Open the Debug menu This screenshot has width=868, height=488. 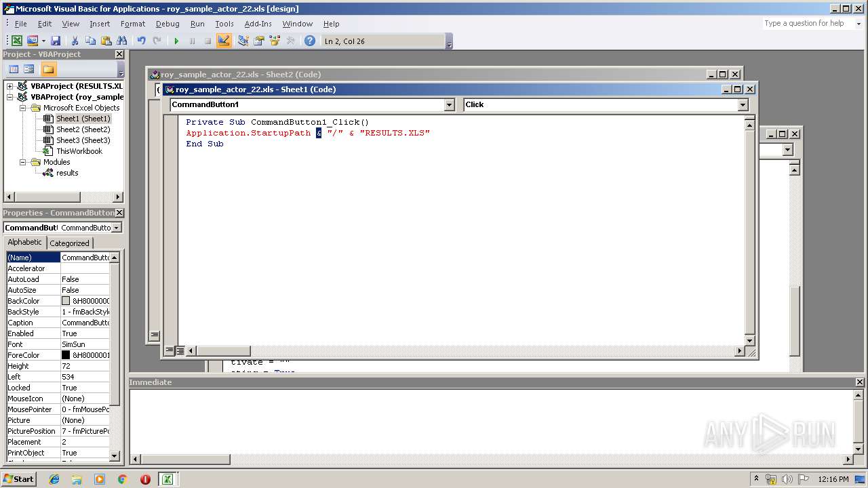[x=167, y=24]
